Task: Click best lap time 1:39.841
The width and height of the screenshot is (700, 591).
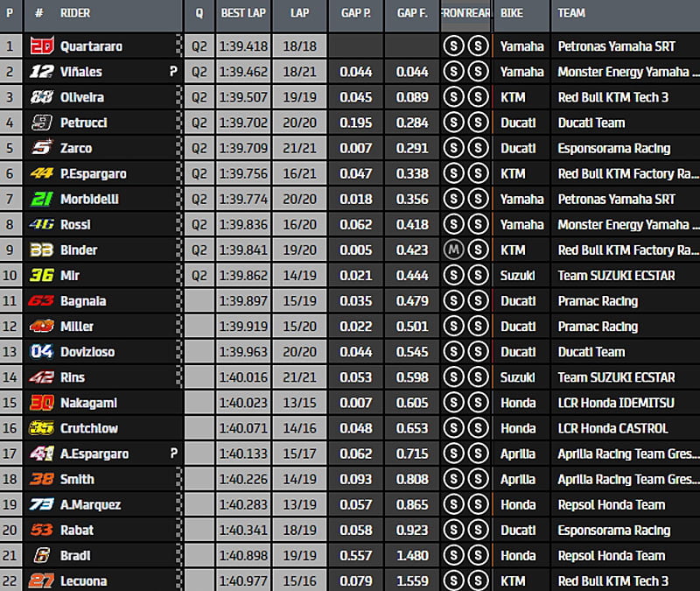Action: click(243, 250)
